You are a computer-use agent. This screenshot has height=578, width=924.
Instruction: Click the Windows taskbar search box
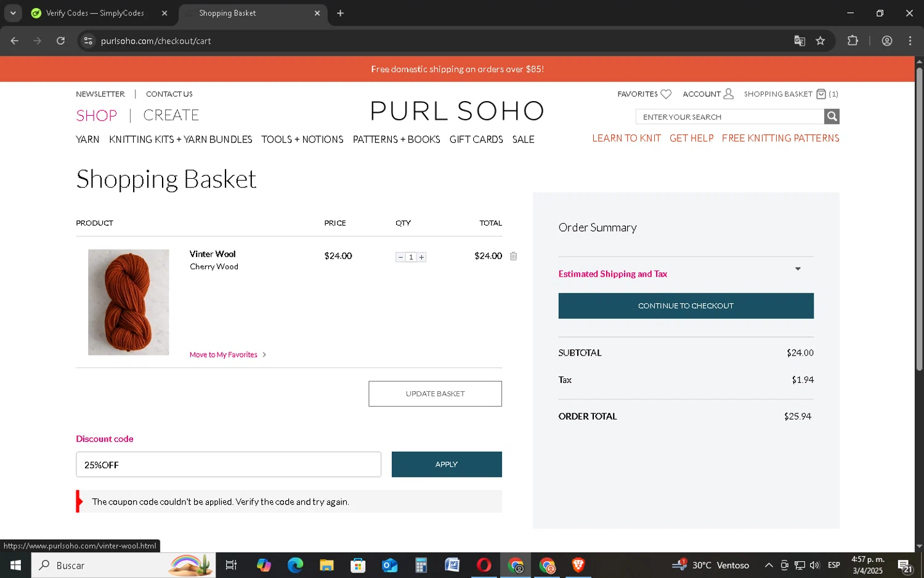click(x=123, y=565)
